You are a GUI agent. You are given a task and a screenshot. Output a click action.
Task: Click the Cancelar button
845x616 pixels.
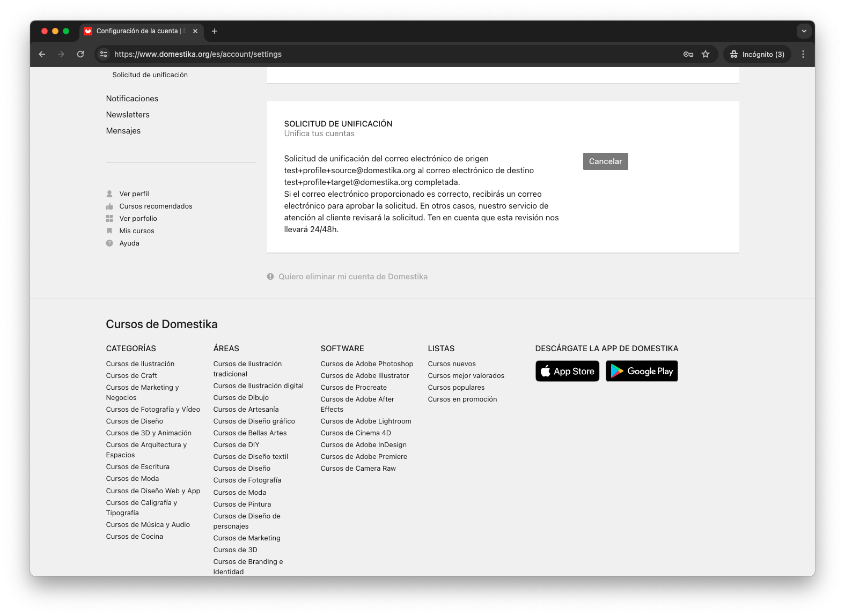click(x=605, y=161)
